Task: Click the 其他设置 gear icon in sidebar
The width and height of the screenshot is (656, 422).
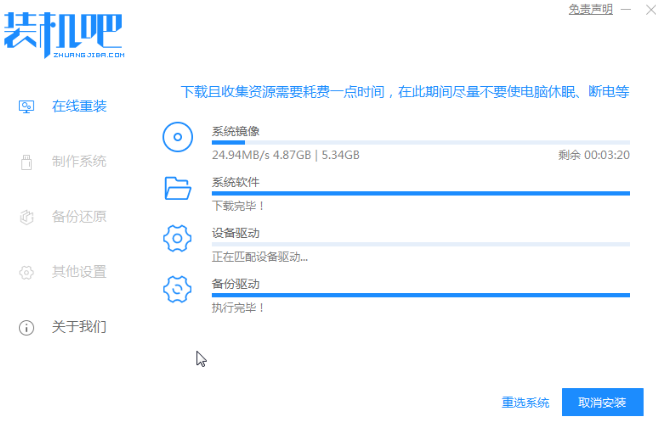Action: click(27, 272)
